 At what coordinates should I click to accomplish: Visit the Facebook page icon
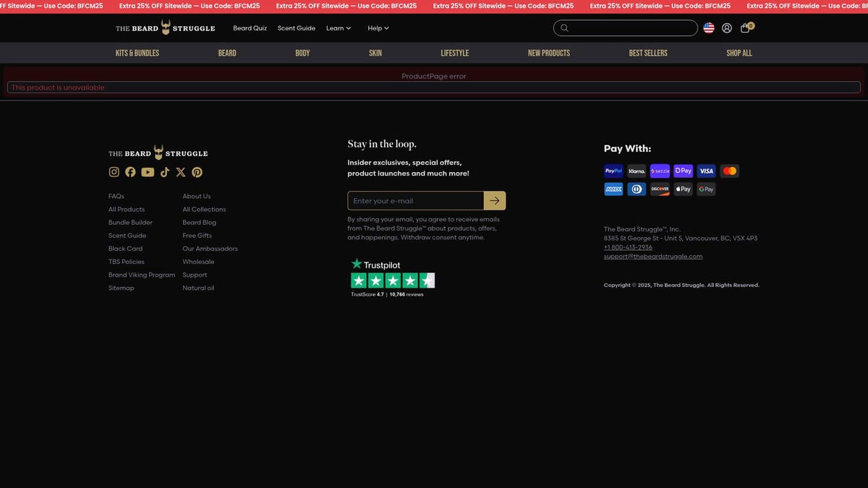(x=130, y=172)
